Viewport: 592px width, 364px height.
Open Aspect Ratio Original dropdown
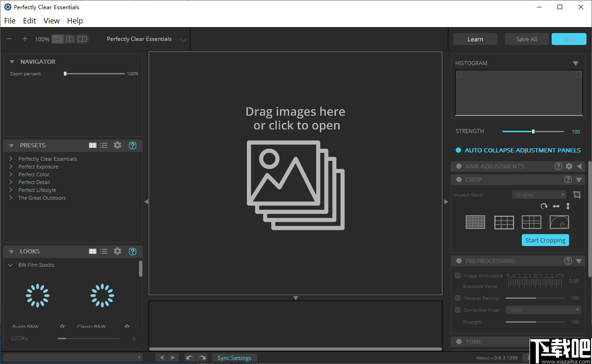pos(539,195)
